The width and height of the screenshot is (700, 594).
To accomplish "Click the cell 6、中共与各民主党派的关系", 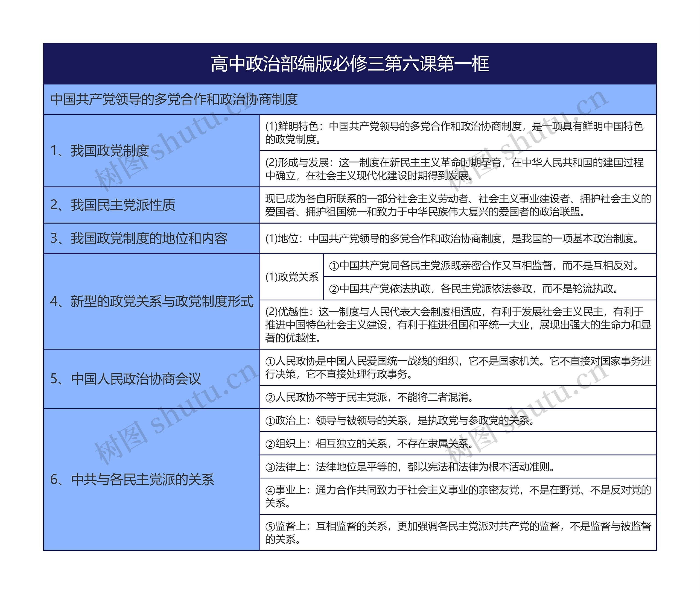I will (x=151, y=479).
